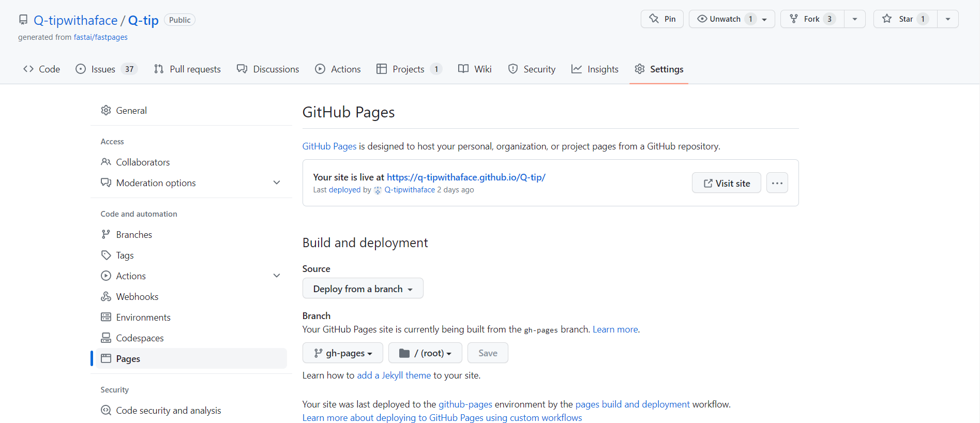
Task: Expand Moderation options chevron
Action: pyautogui.click(x=277, y=183)
